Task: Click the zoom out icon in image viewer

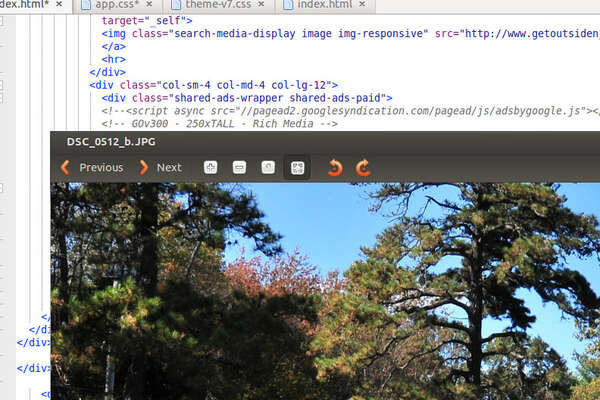Action: (x=239, y=168)
